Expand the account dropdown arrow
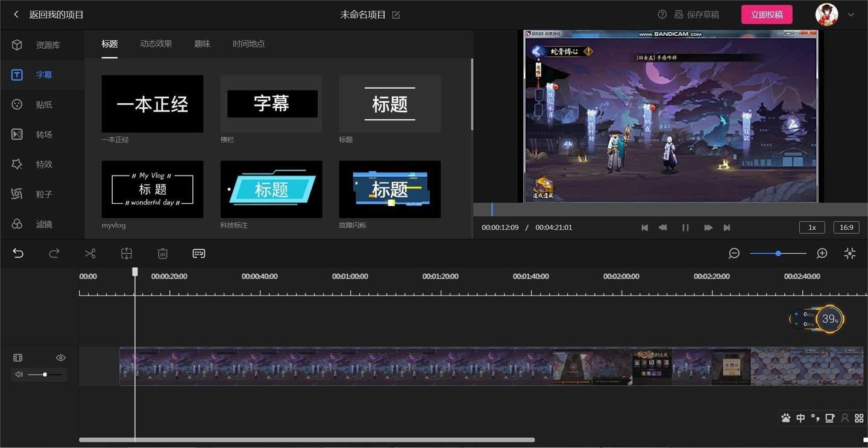 click(851, 14)
